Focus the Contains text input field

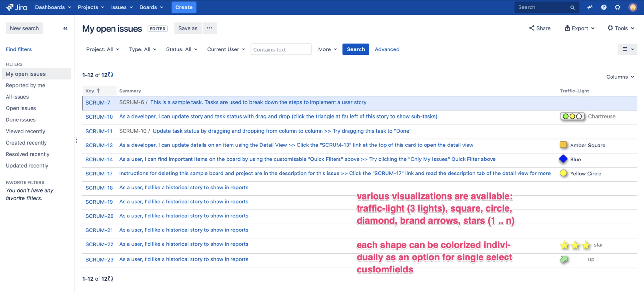tap(281, 49)
